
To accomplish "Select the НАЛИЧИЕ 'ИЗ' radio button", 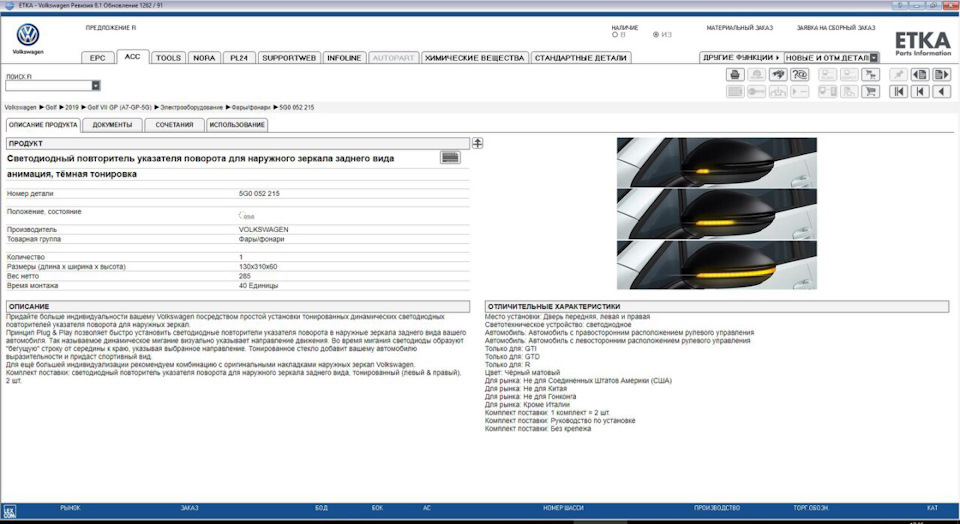I will click(656, 35).
